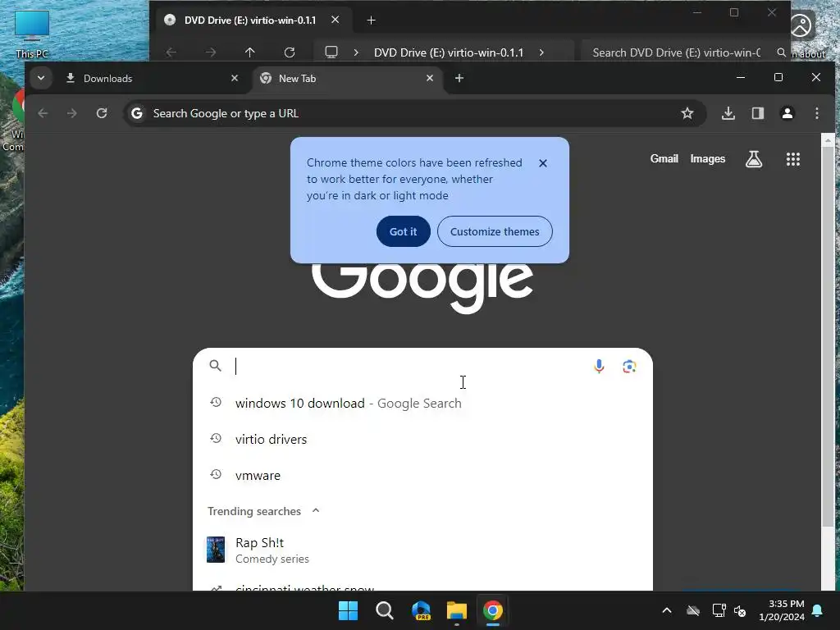Open the Images link

click(707, 158)
